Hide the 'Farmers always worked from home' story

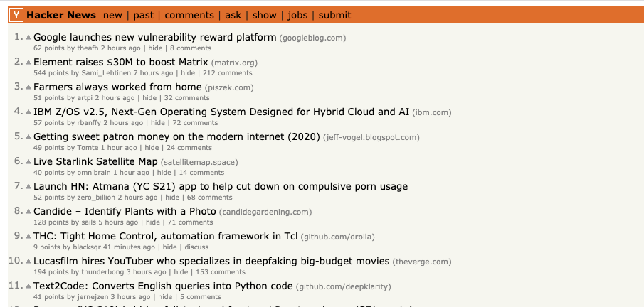149,98
